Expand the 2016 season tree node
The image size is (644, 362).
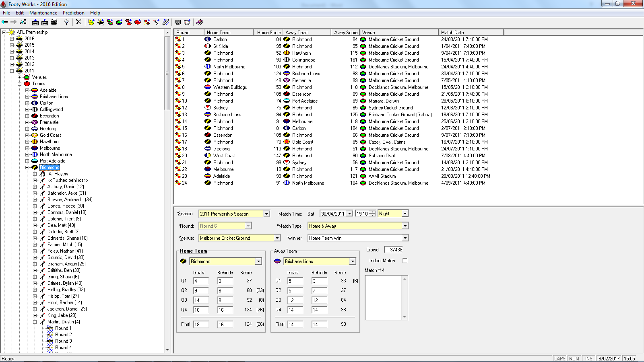(12, 39)
